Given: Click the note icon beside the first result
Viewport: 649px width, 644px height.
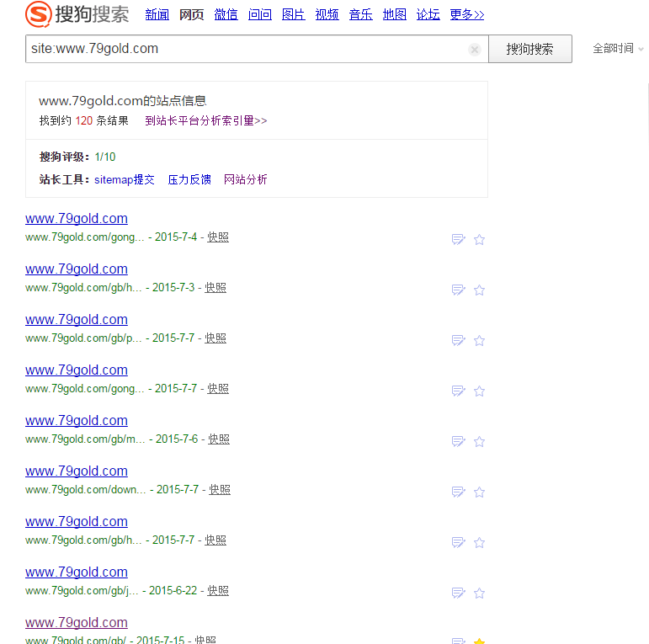Looking at the screenshot, I should pyautogui.click(x=459, y=240).
